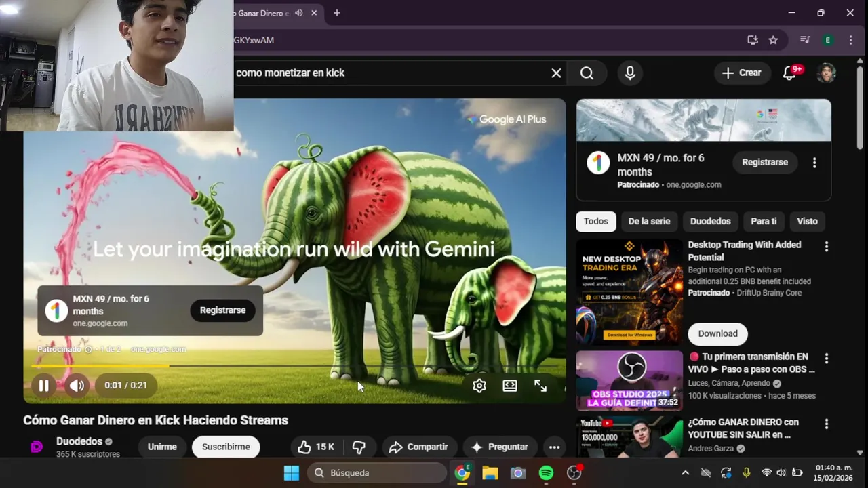Bookmark this page with star icon
Viewport: 868px width, 488px height.
tap(773, 40)
